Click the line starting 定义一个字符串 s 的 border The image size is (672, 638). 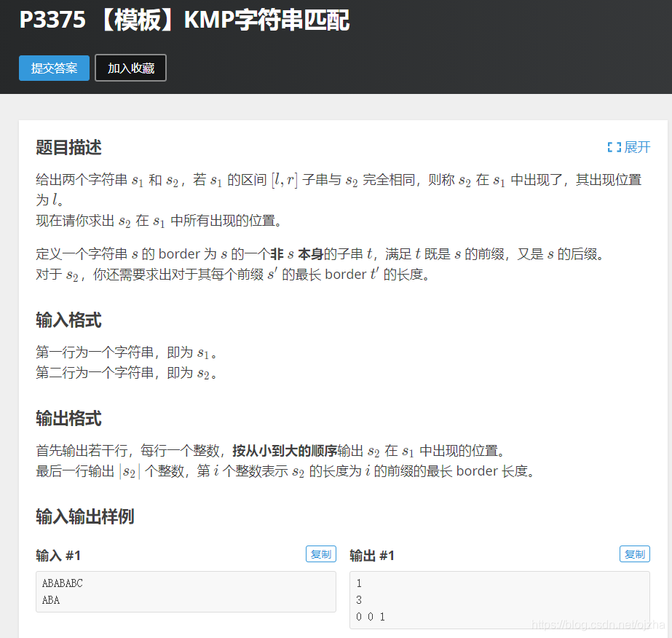tap(320, 254)
